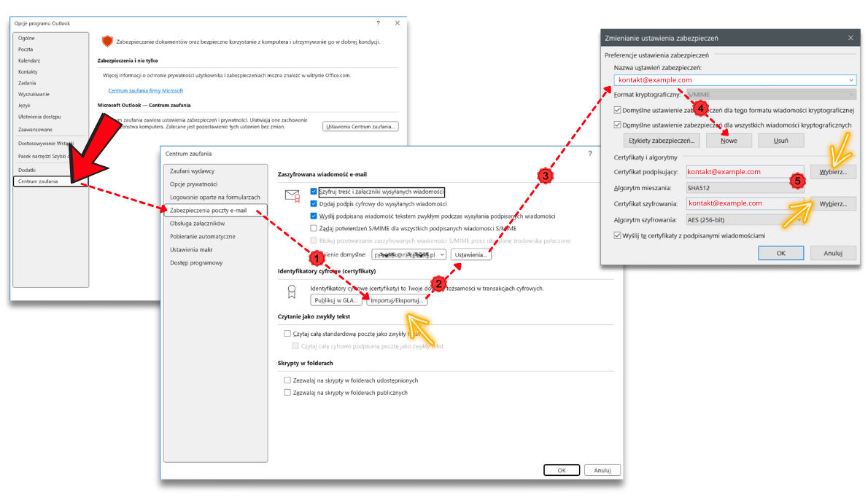Select Poczta in Outlook Options sidebar
868x497 pixels.
pyautogui.click(x=26, y=50)
